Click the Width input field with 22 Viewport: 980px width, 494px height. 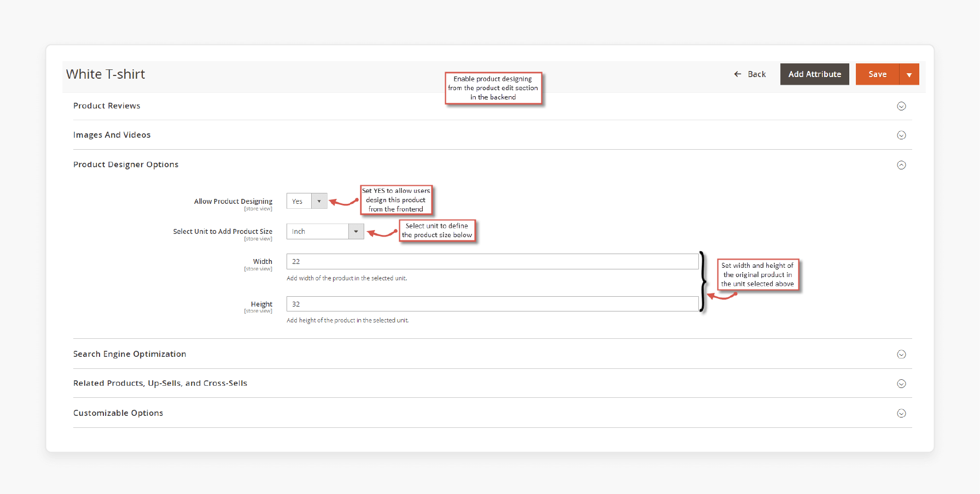[492, 261]
